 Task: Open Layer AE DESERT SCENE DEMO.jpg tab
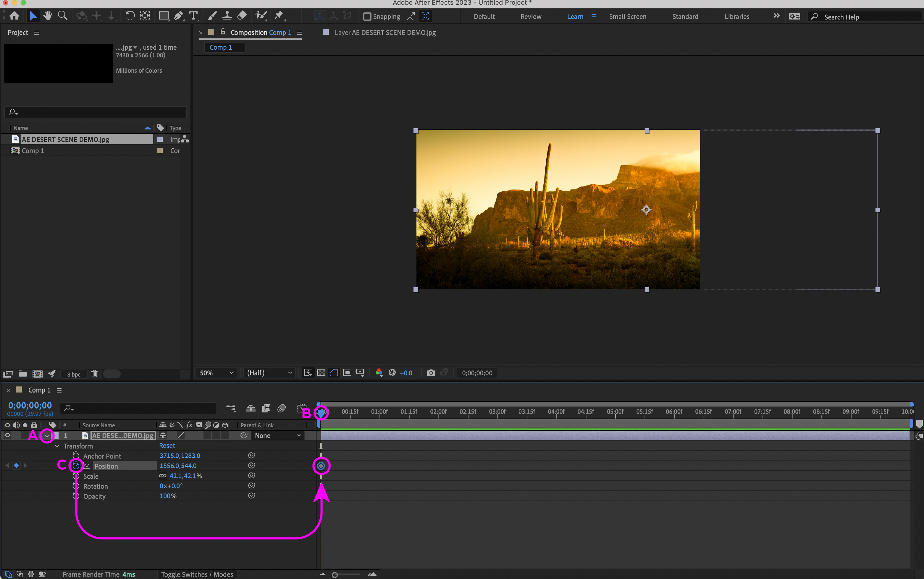point(385,33)
